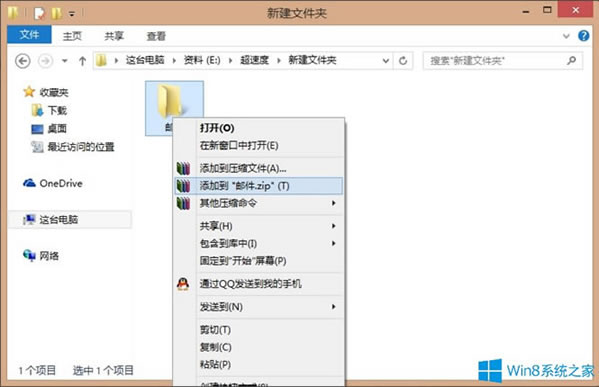Open the 文件 tab
This screenshot has width=599, height=387.
coord(29,35)
